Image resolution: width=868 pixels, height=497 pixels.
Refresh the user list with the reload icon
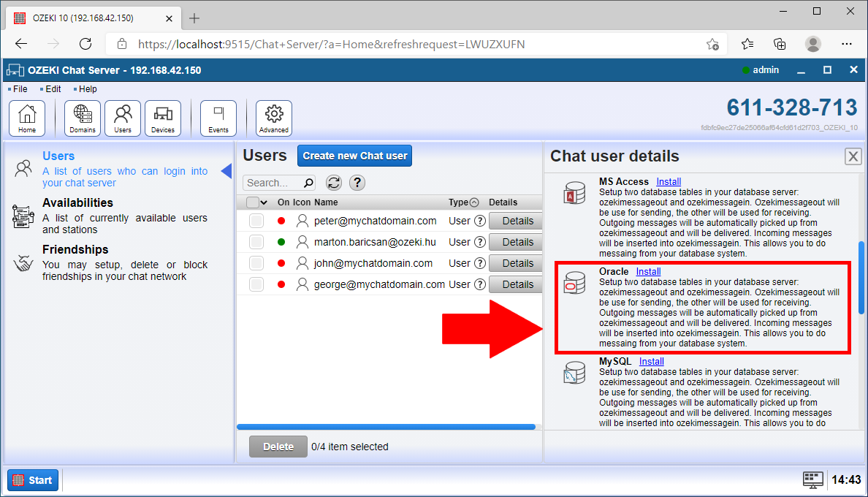334,182
